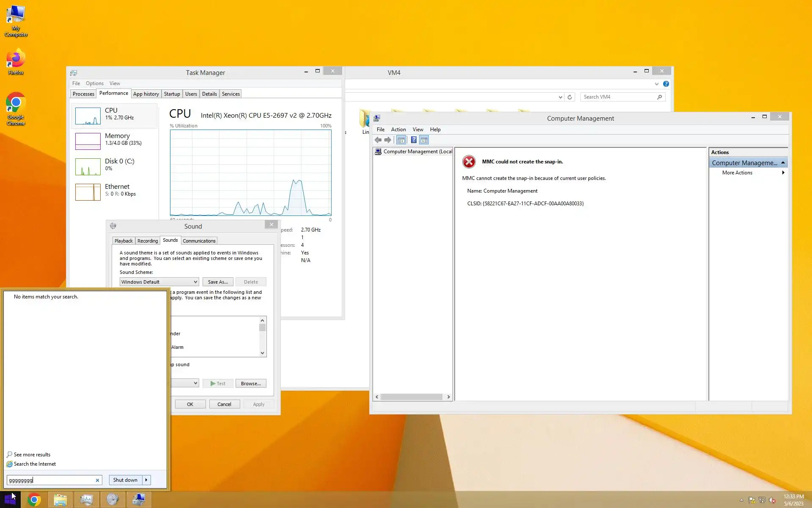Open Task Manager from the taskbar
The image size is (812, 508).
point(86,500)
